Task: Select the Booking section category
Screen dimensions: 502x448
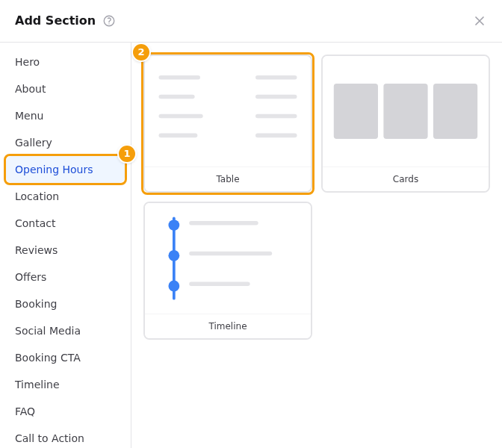Action: (65, 304)
